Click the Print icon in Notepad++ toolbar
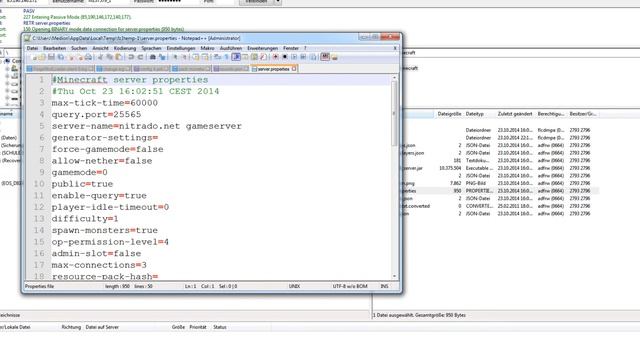 point(89,57)
